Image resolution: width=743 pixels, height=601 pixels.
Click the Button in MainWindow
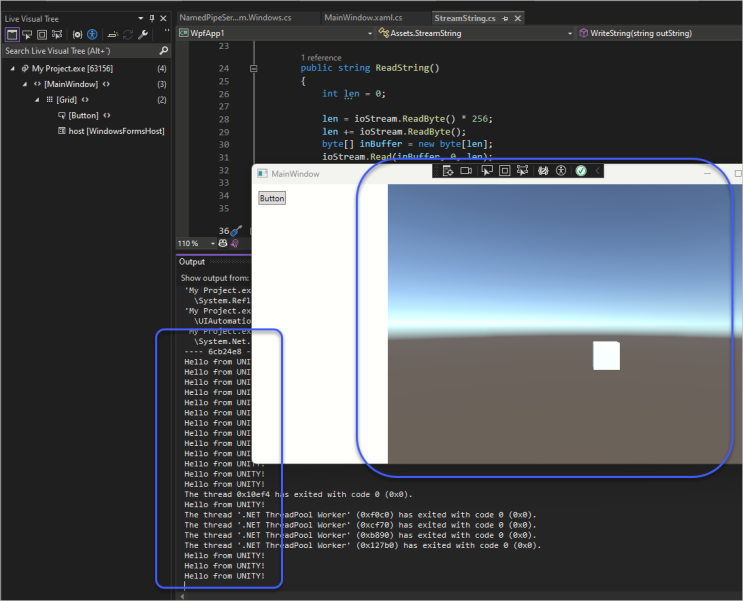click(272, 198)
